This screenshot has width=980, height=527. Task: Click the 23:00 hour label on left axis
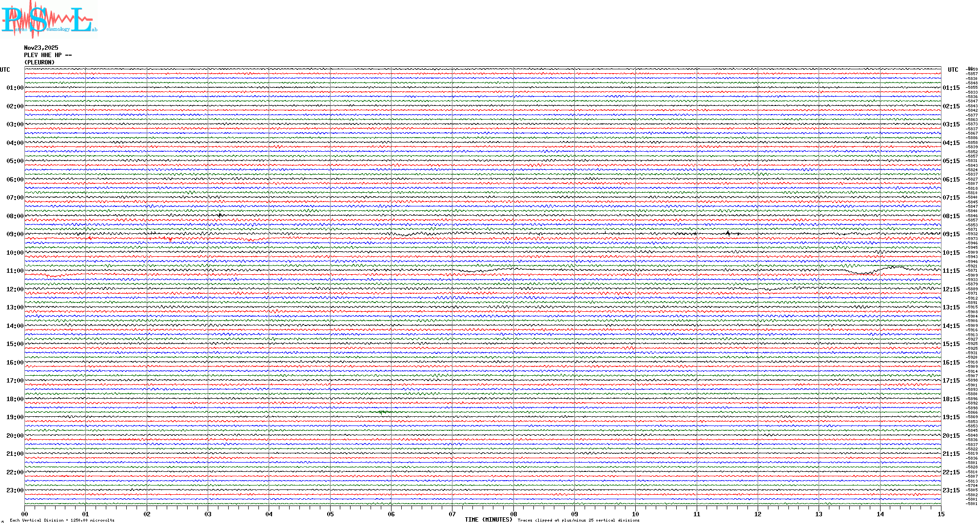(x=15, y=490)
